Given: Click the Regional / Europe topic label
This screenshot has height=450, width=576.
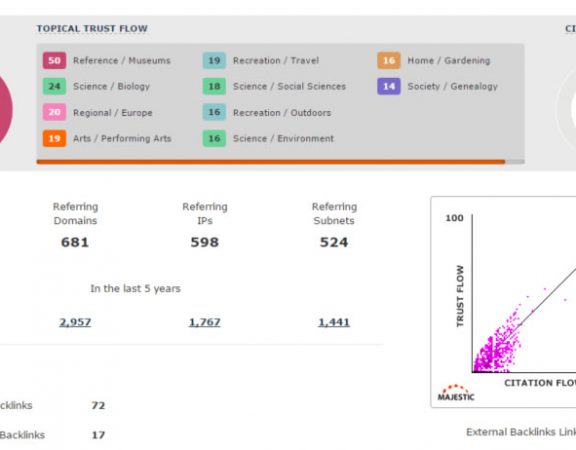Looking at the screenshot, I should [x=112, y=113].
